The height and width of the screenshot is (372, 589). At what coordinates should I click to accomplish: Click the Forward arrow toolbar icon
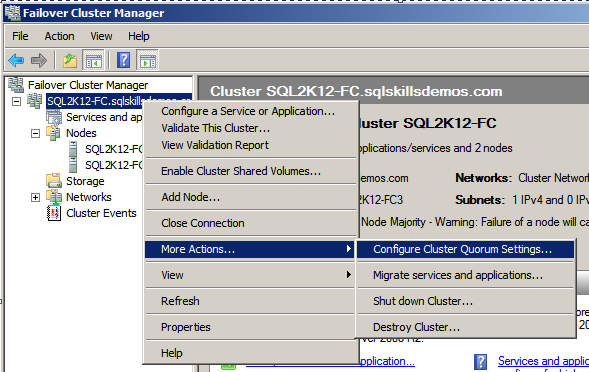pyautogui.click(x=39, y=60)
